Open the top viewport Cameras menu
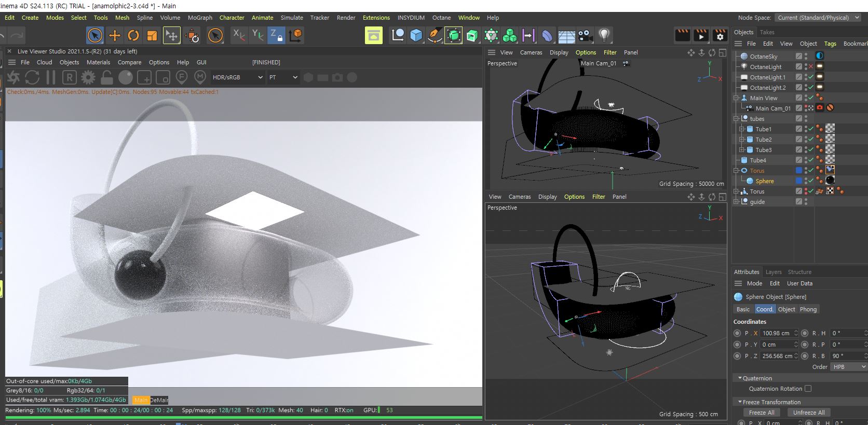 [531, 52]
